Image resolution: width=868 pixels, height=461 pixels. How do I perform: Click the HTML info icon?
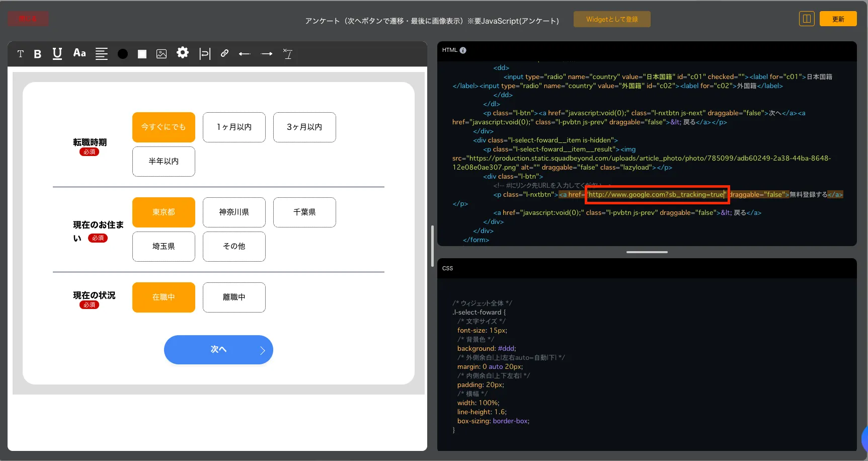tap(463, 50)
